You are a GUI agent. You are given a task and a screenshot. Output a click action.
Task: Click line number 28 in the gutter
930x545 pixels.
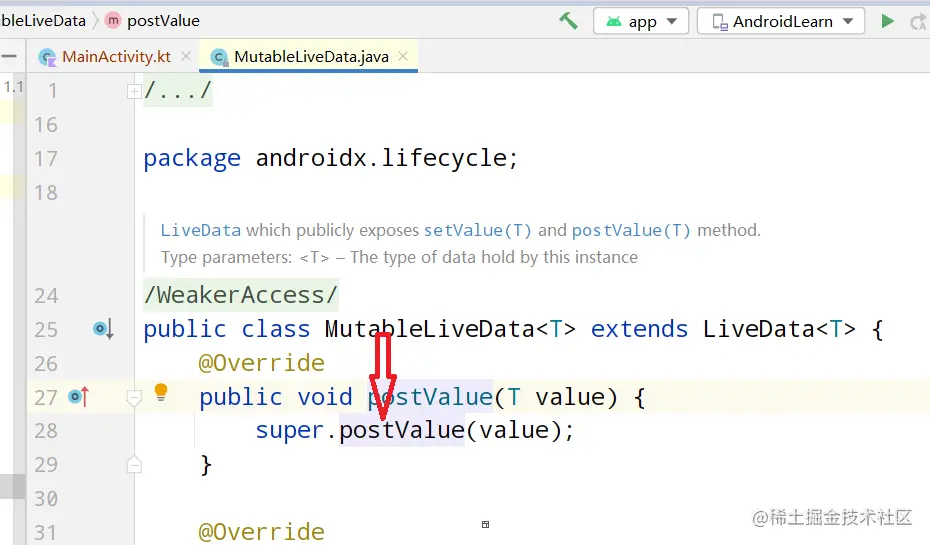[x=46, y=431]
